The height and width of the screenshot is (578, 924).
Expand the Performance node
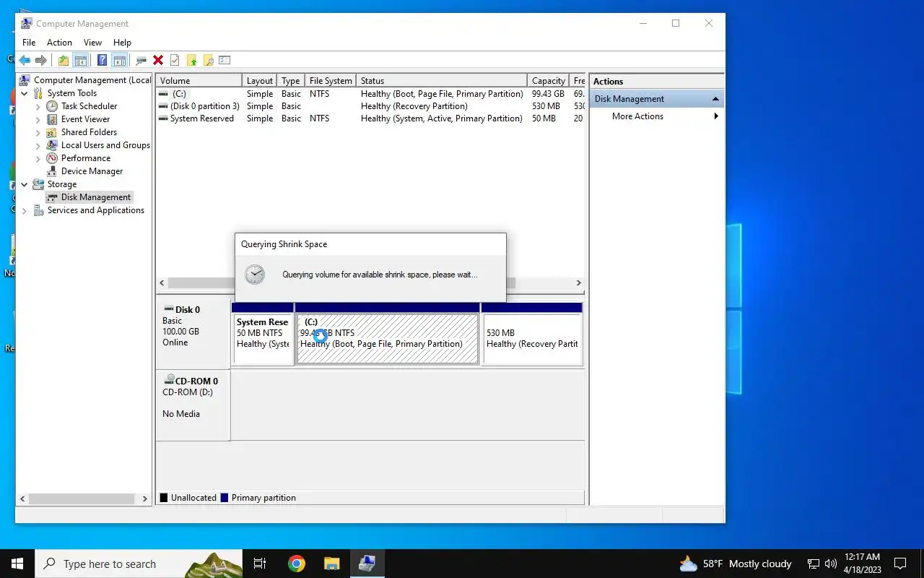(x=38, y=158)
